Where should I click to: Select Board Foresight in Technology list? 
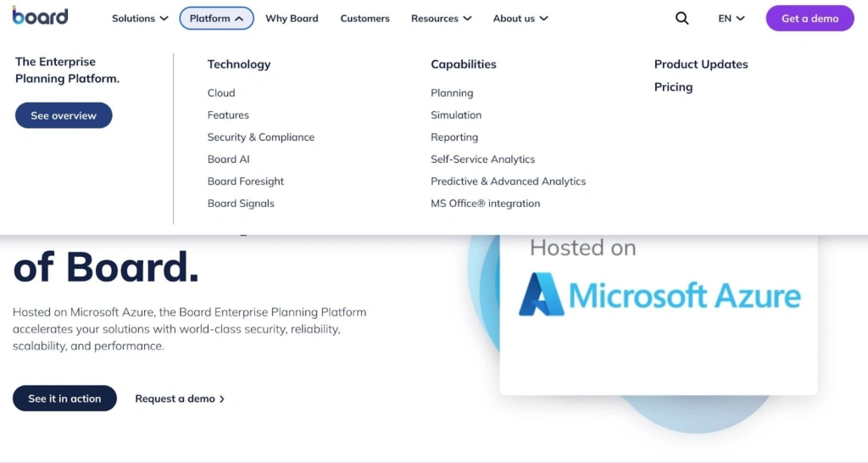pyautogui.click(x=245, y=181)
